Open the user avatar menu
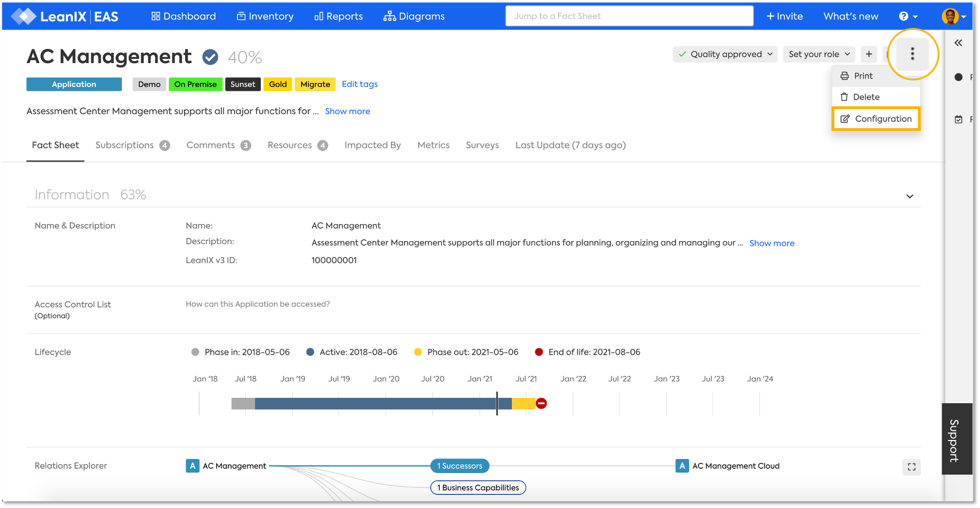980x508 pixels. tap(953, 16)
